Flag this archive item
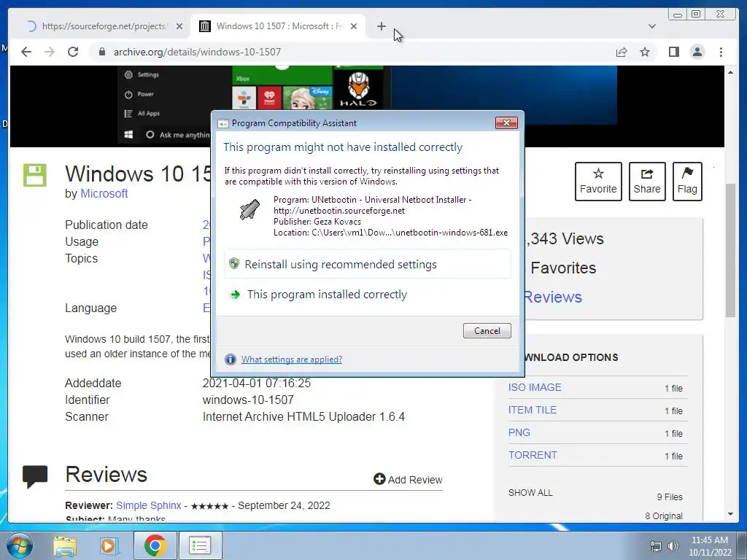The image size is (747, 560). [x=687, y=182]
